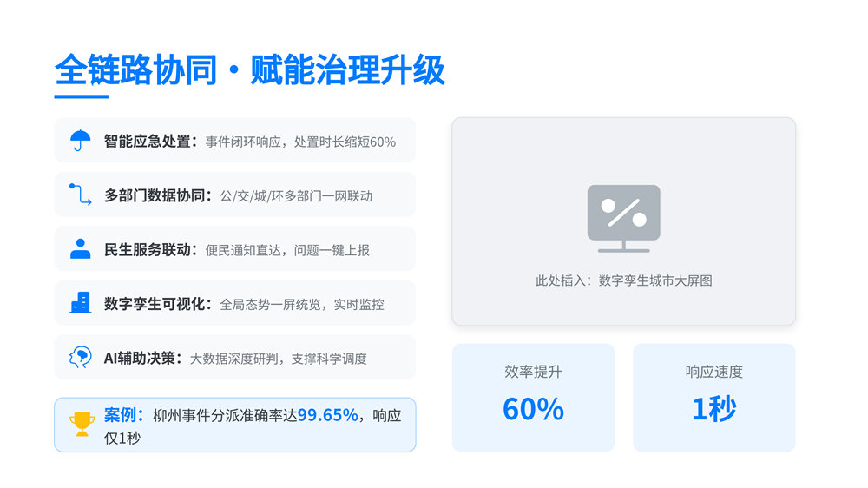Select the description 便民通知直达，问题一键上报

click(287, 249)
